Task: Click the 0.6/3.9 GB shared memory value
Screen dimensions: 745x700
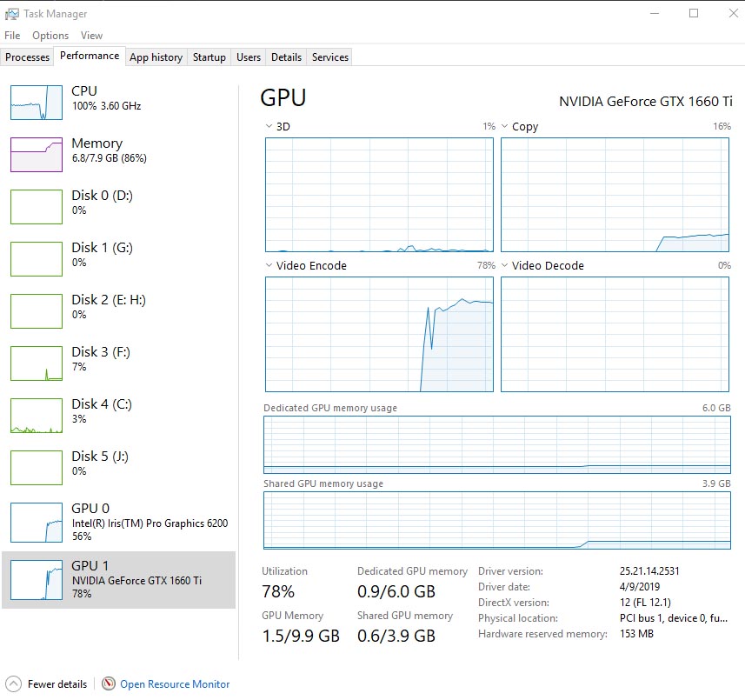Action: 396,636
